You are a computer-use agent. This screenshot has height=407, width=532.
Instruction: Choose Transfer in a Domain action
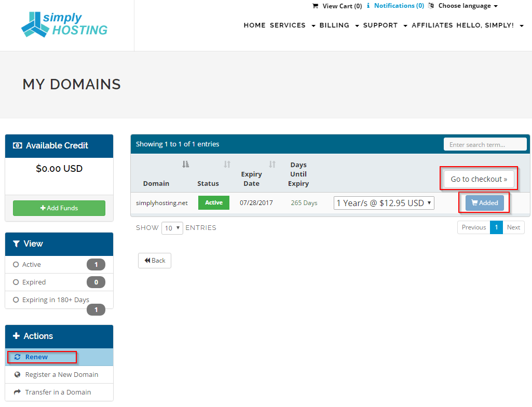point(59,392)
